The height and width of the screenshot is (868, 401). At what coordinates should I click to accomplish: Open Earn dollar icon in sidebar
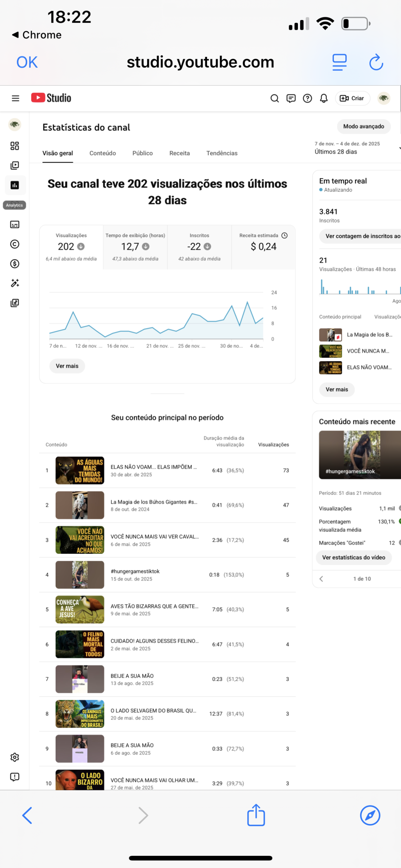(x=15, y=263)
